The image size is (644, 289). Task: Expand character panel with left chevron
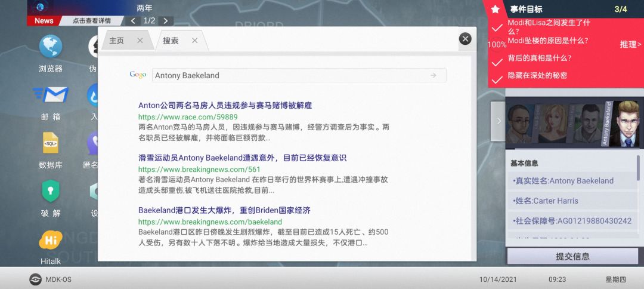499,121
